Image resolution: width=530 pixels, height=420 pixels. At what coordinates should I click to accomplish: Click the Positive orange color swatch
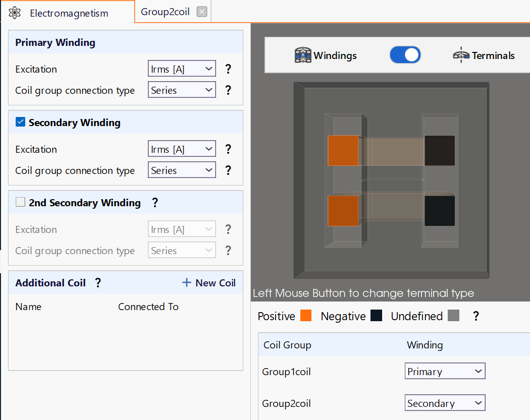pyautogui.click(x=306, y=315)
